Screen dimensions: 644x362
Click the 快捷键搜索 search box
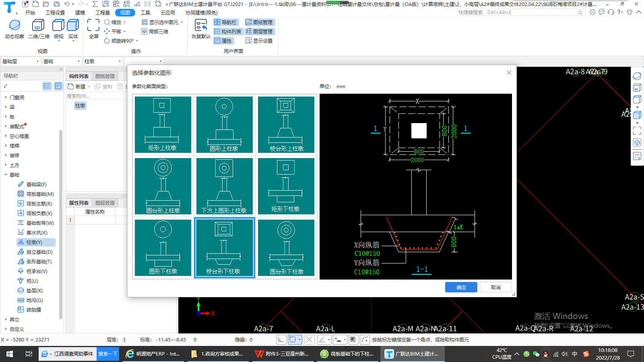520,12
